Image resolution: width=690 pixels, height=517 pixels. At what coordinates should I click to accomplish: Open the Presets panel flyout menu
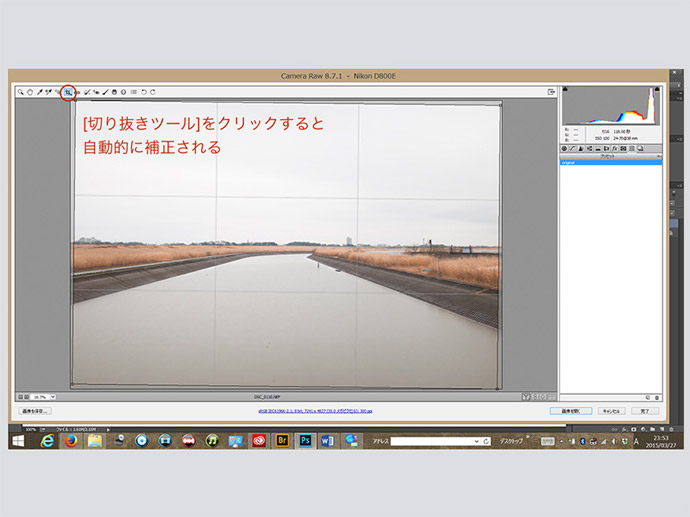click(x=659, y=156)
